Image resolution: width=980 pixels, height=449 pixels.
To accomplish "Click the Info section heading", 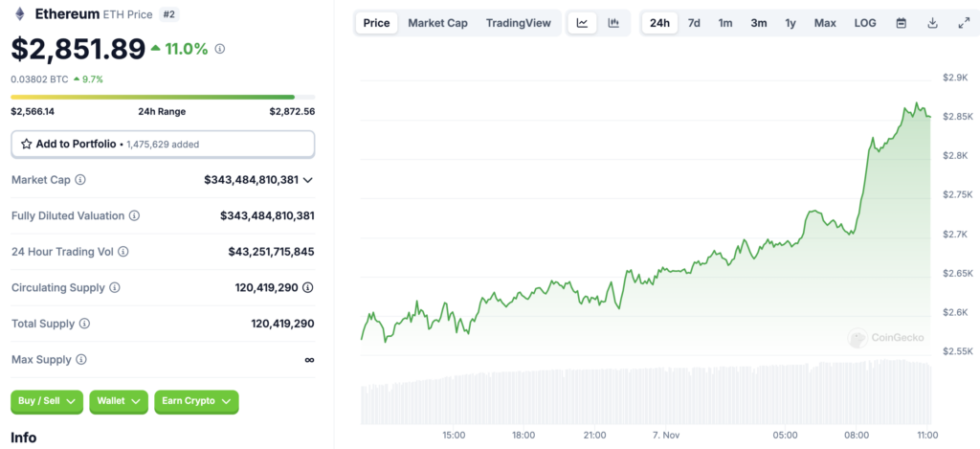I will [x=23, y=438].
